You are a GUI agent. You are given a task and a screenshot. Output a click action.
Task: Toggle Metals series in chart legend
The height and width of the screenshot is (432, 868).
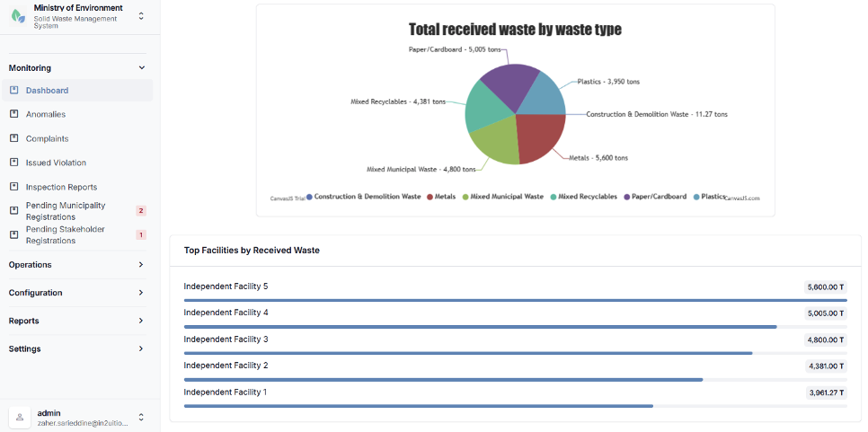tap(441, 197)
